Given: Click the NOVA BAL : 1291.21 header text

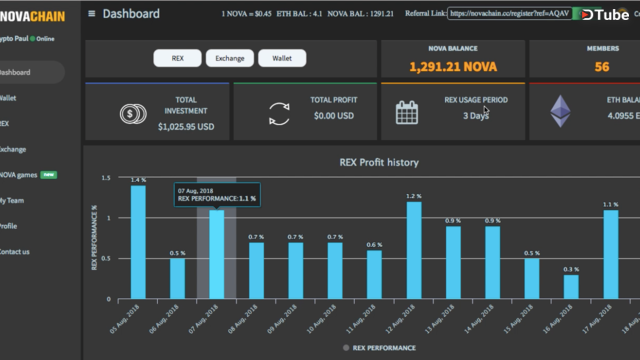Looking at the screenshot, I should point(360,14).
